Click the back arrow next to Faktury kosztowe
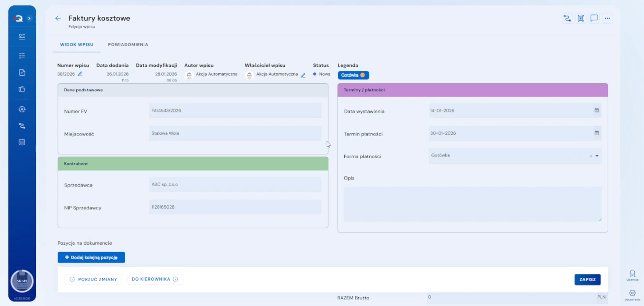Viewport: 644px width, 306px height. click(x=58, y=18)
